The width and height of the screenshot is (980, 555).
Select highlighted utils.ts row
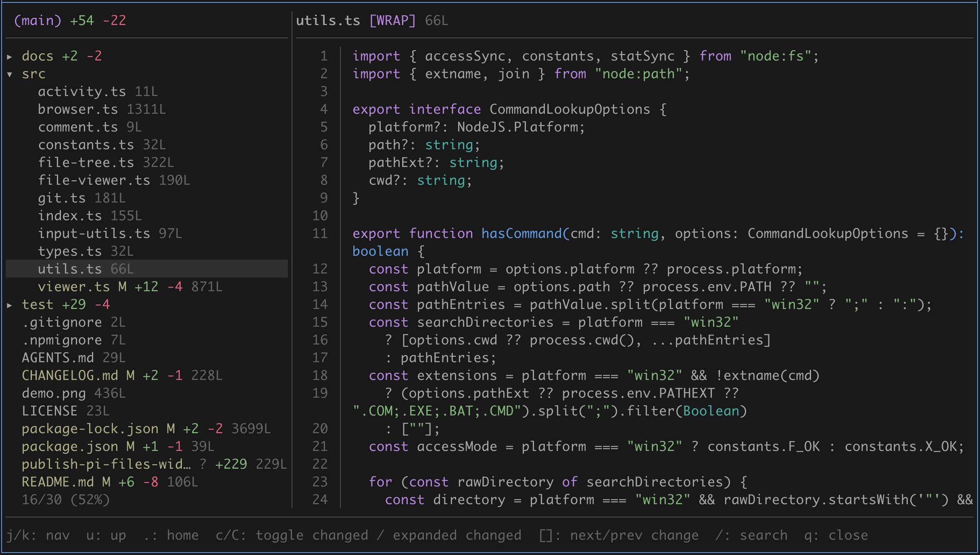(147, 269)
